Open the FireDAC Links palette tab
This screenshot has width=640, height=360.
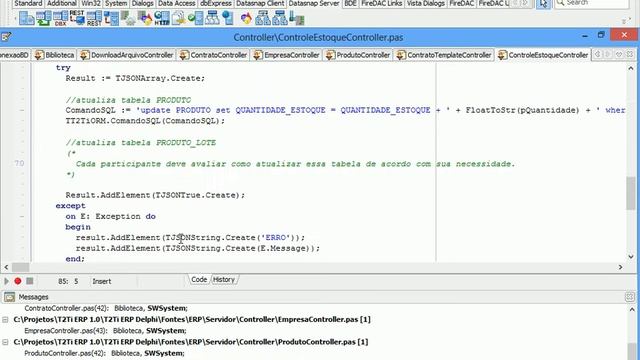pos(382,3)
